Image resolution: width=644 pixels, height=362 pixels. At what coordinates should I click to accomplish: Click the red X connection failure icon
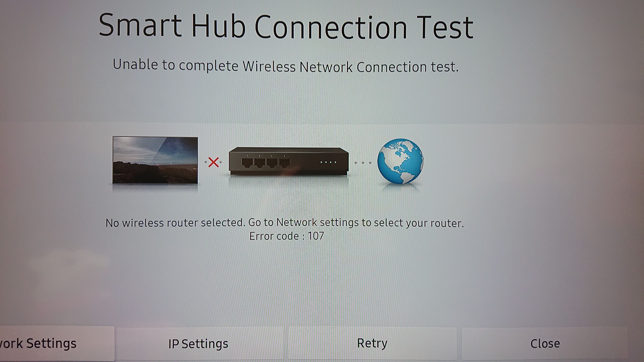click(214, 162)
